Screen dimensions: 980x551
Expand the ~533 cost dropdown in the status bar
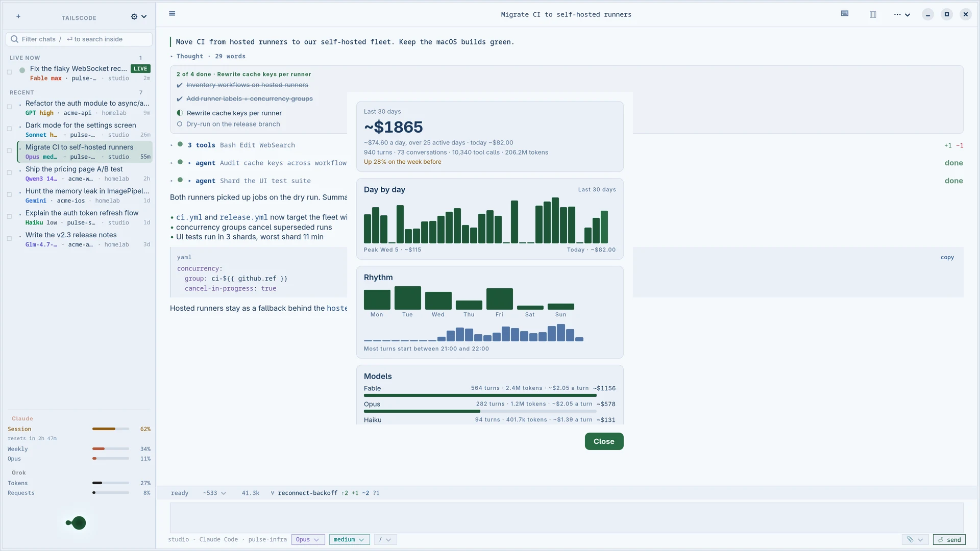point(214,493)
